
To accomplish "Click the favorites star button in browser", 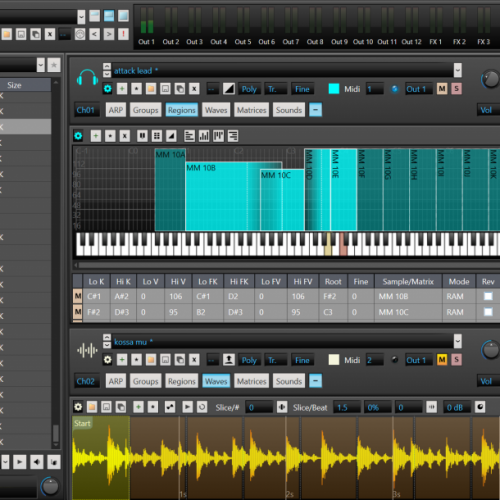I will [54, 65].
